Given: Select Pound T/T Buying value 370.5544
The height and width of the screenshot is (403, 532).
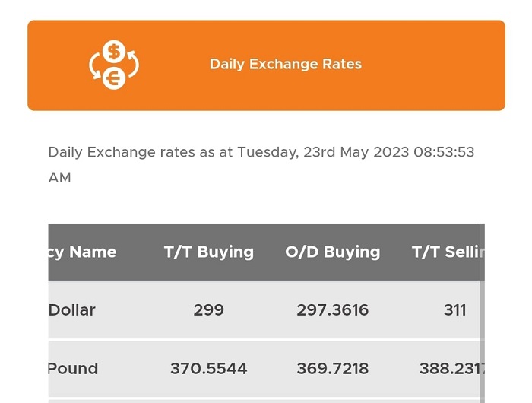Looking at the screenshot, I should pos(209,369).
